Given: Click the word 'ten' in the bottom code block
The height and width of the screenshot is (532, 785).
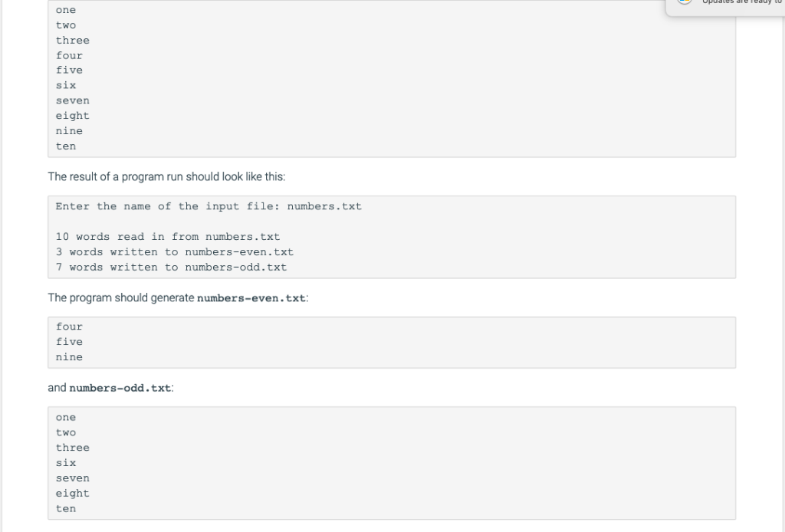Looking at the screenshot, I should tap(65, 508).
